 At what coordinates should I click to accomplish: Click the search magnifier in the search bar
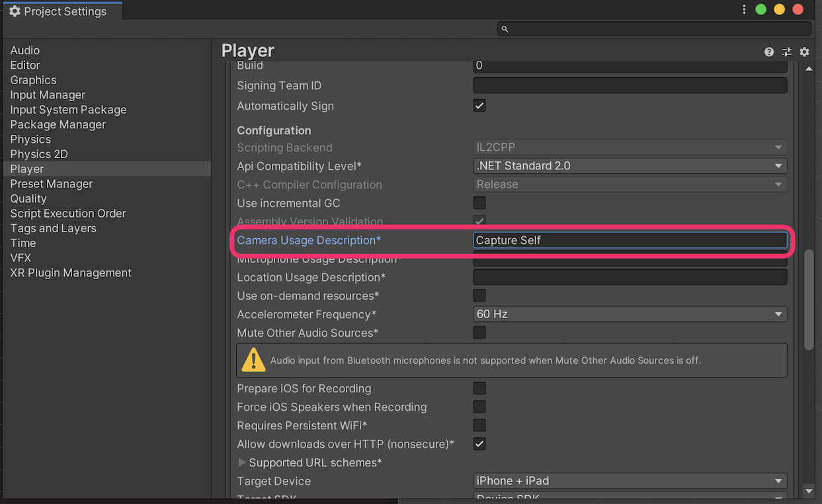pyautogui.click(x=505, y=28)
